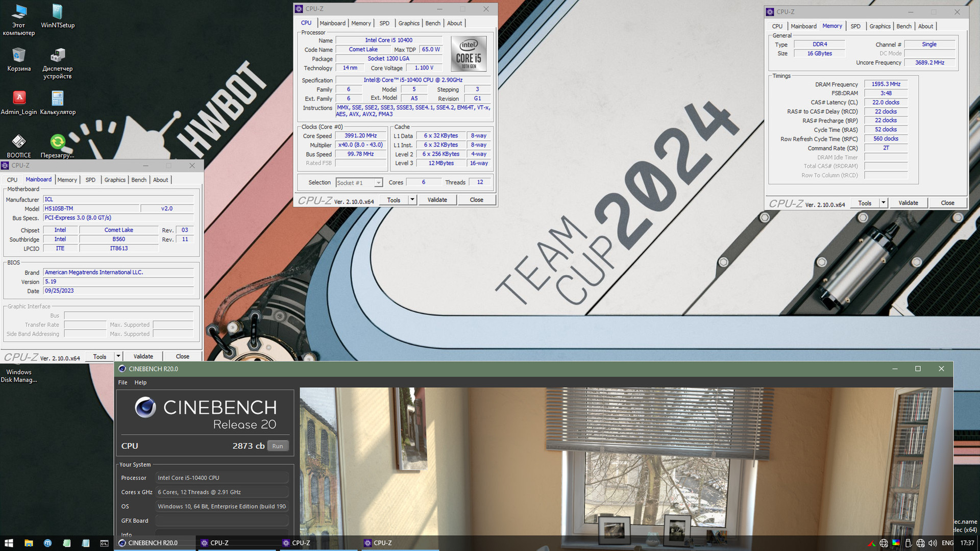Click the 'Intel Core i5 10400' name value
The width and height of the screenshot is (980, 551).
[388, 40]
